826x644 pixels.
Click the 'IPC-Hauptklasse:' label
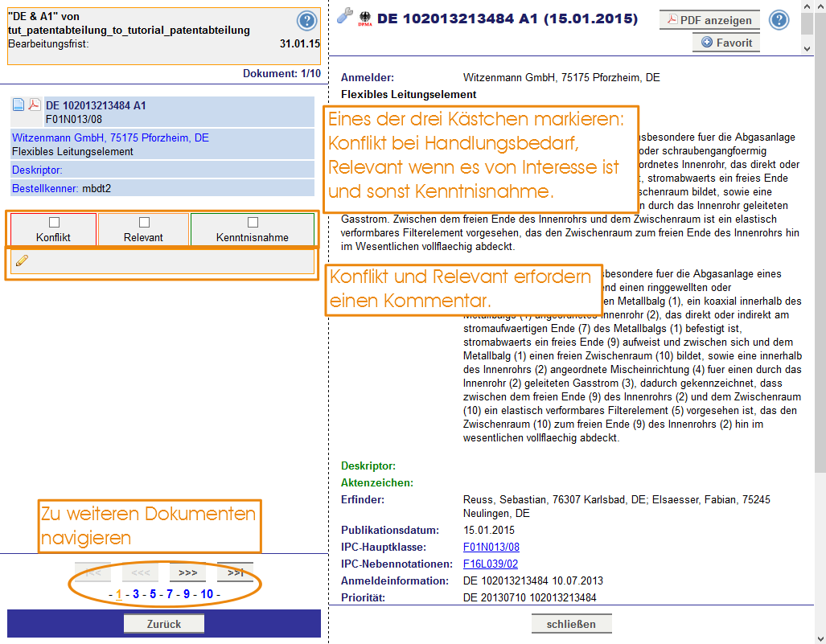point(384,547)
